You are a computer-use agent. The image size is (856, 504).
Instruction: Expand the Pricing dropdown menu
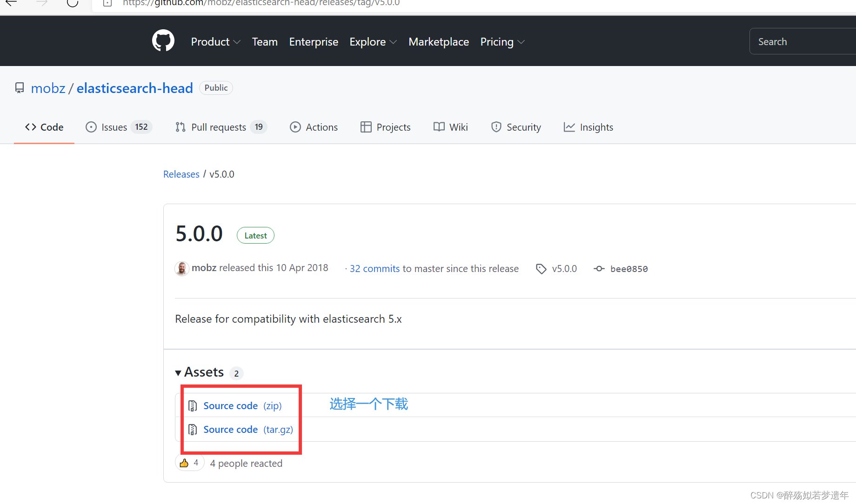tap(502, 42)
